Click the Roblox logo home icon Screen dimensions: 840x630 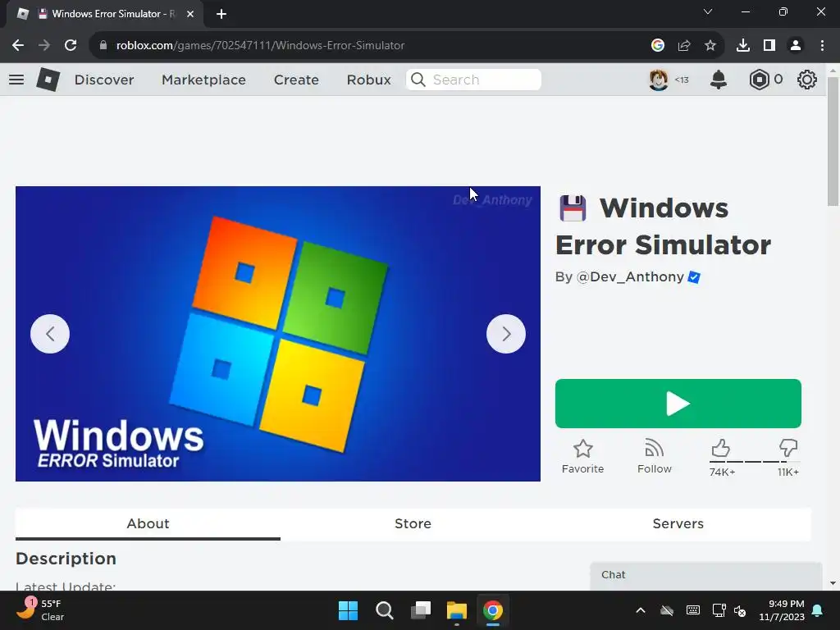(x=48, y=80)
